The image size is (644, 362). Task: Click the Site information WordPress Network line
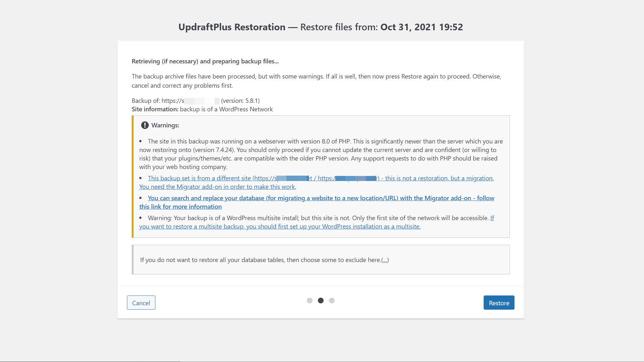pyautogui.click(x=202, y=109)
